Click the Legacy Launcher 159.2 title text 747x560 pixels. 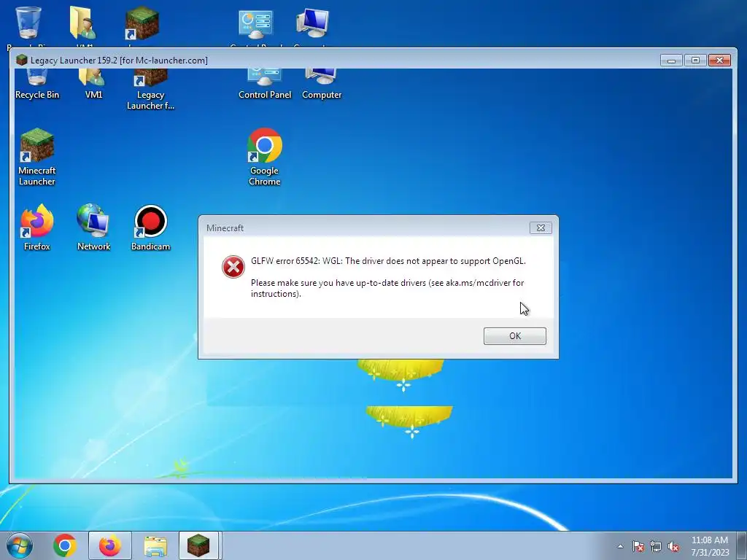point(119,61)
